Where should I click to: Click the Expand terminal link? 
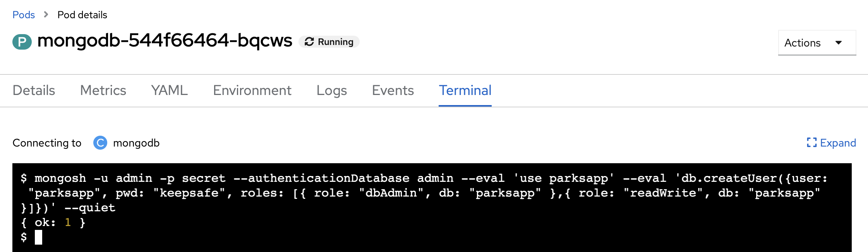(838, 143)
